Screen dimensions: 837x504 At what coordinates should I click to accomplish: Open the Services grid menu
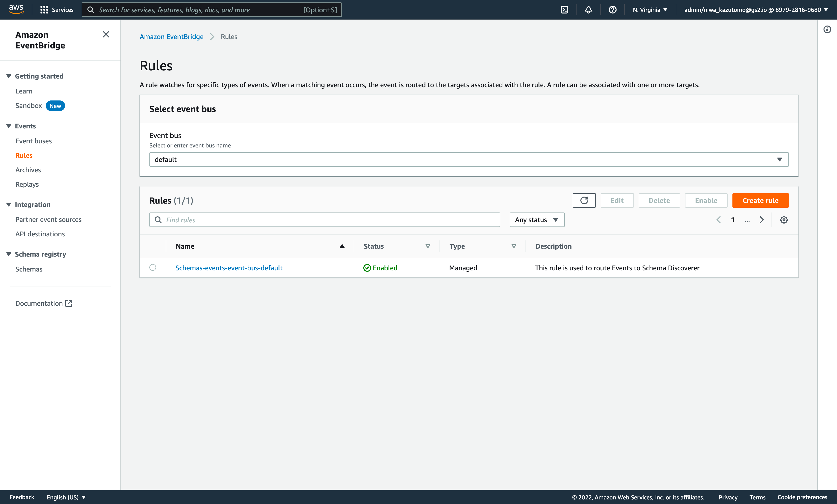point(57,10)
